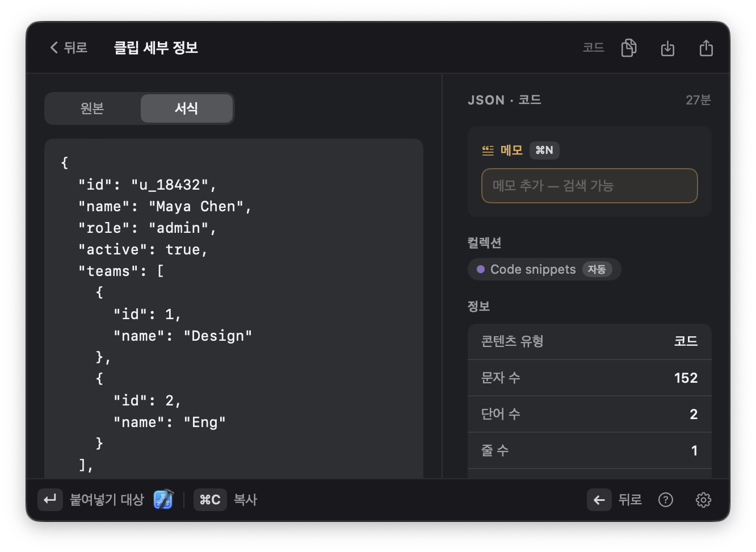Screen dimensions: 756x552
Task: Click the 자동 badge
Action: 597,269
